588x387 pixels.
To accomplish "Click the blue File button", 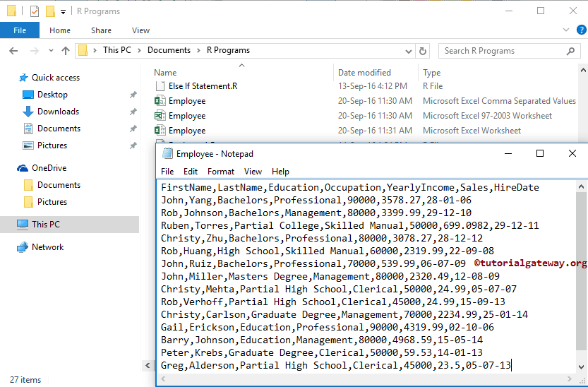I will (x=20, y=30).
